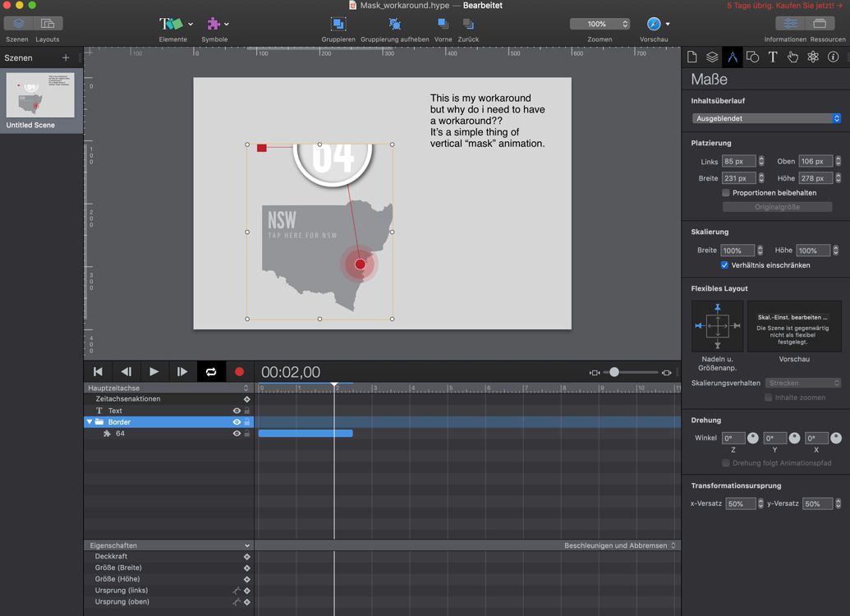Open the Dokument inspector (page icon)

pyautogui.click(x=691, y=57)
